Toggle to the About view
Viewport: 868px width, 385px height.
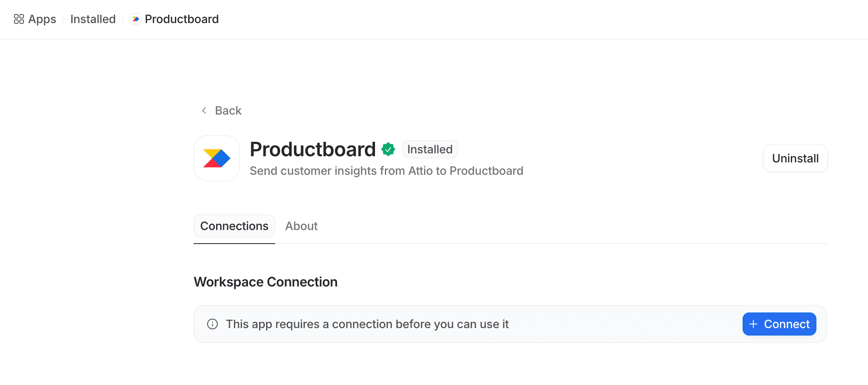coord(301,226)
